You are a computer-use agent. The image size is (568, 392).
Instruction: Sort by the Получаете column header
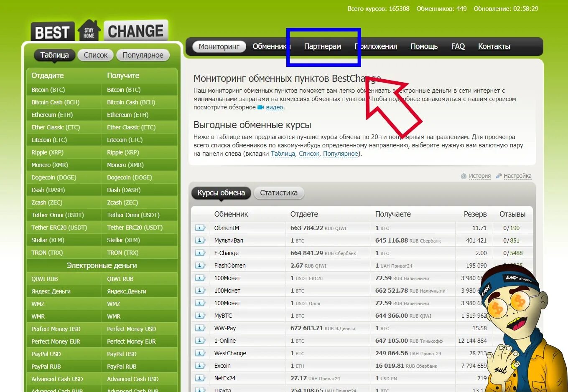(393, 214)
